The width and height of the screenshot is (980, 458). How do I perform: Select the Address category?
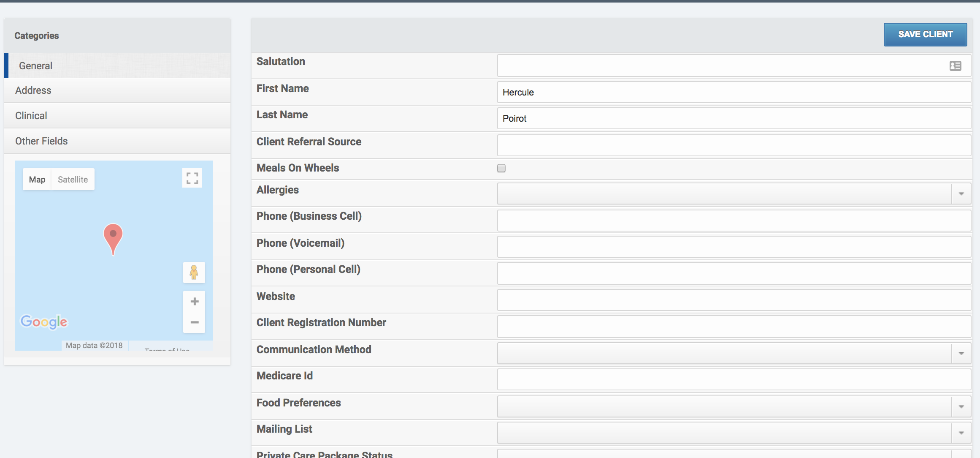point(33,90)
